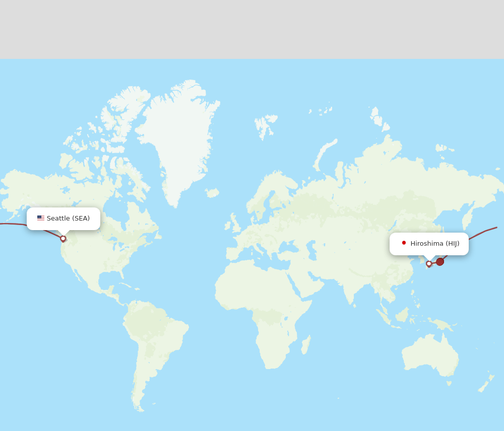This screenshot has width=504, height=431.
Task: Click the Hiroshima airport pin marker
Action: 429,264
